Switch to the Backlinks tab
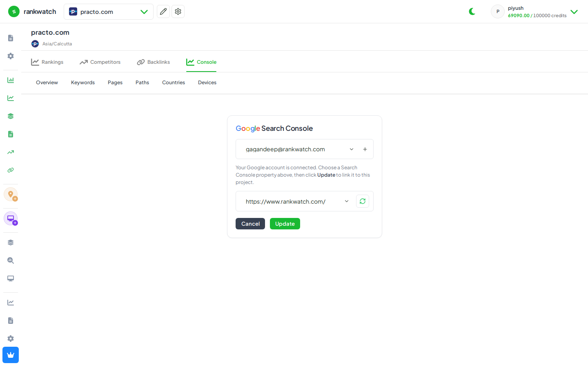 [x=154, y=62]
